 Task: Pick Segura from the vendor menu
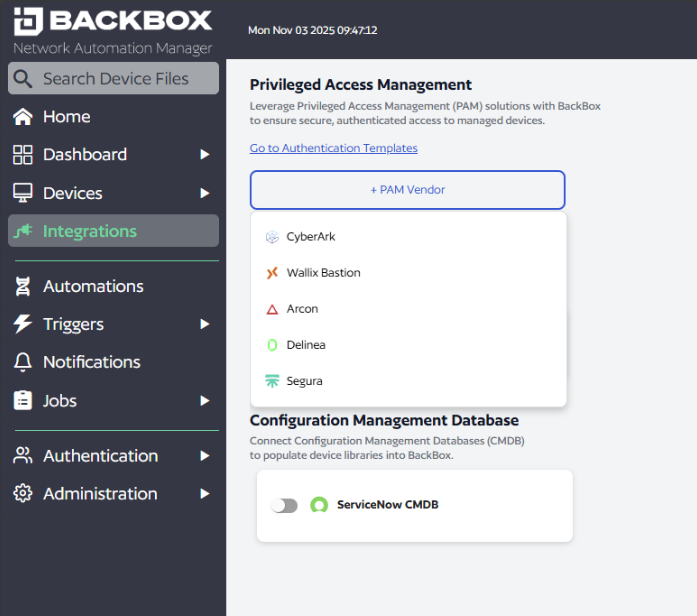(304, 381)
